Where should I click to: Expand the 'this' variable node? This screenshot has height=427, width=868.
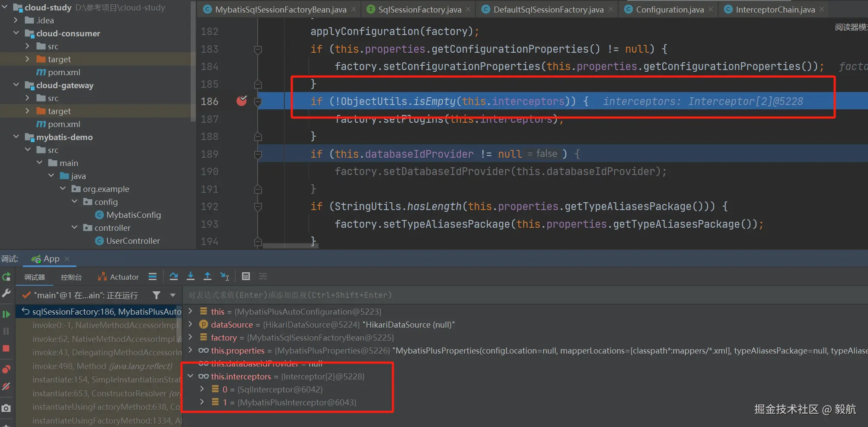pyautogui.click(x=190, y=311)
